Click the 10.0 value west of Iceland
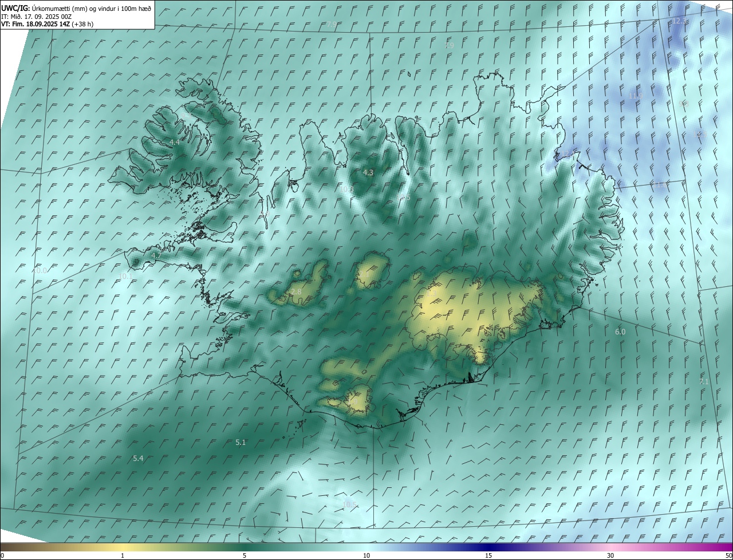733x560 pixels. coord(40,270)
